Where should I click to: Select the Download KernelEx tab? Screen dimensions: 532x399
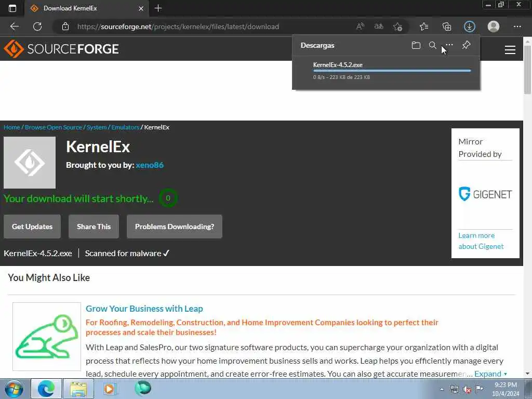click(x=87, y=8)
